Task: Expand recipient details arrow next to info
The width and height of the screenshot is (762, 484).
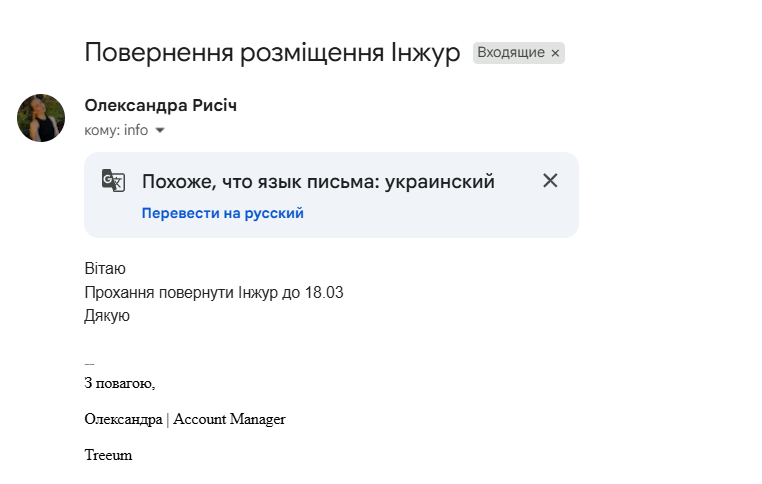Action: (x=160, y=131)
